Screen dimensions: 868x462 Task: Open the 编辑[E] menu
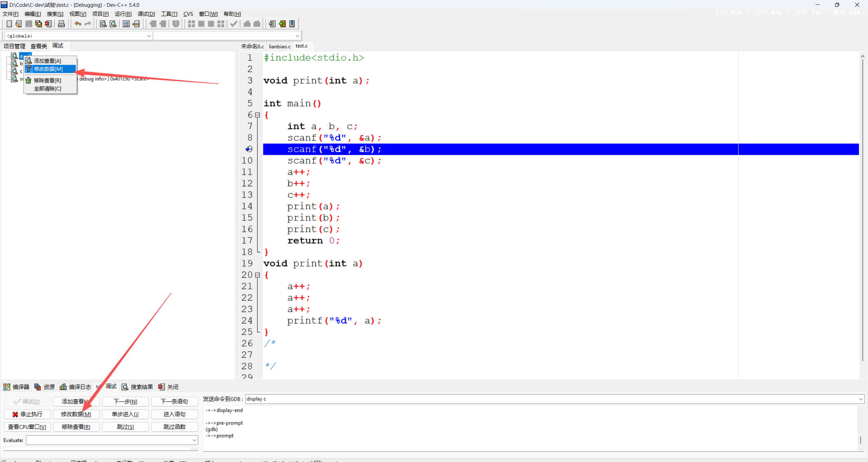[33, 14]
